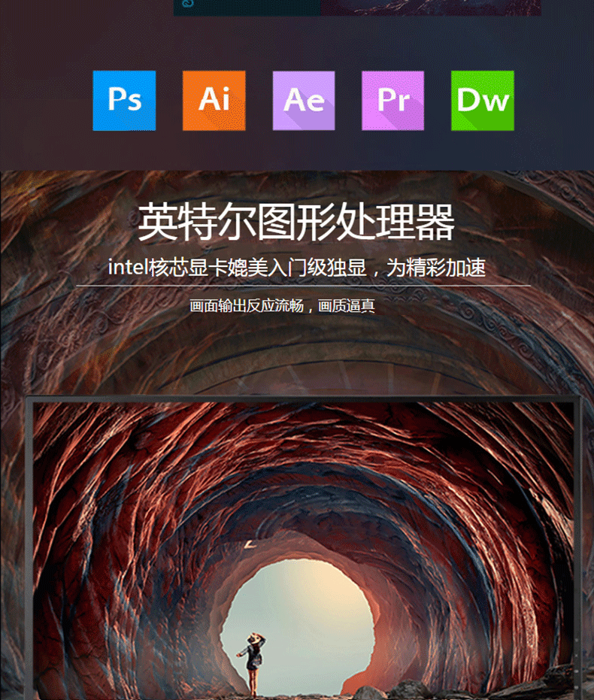
Task: Click the text intel核芯显卡媲美入门级独显，为精彩加速
Action: 297,268
